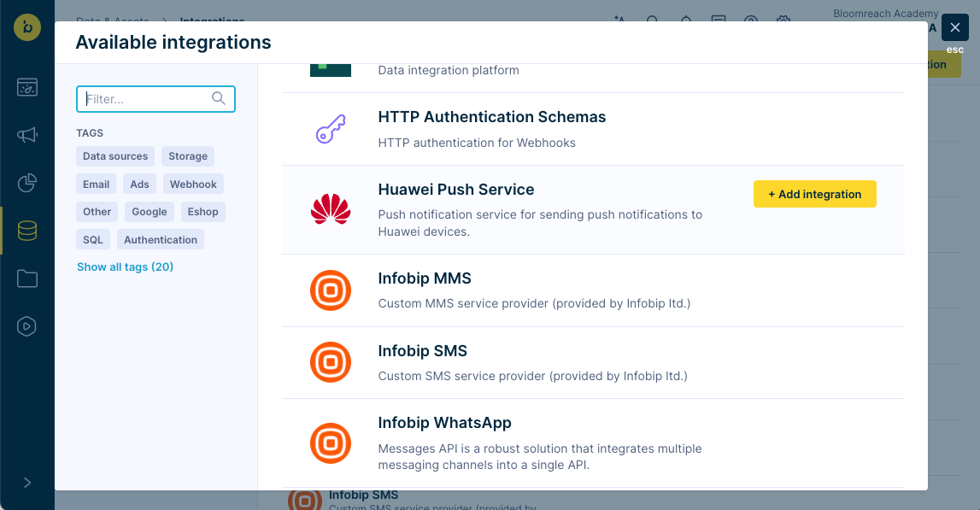The image size is (980, 510).
Task: Open the Data & Assets database icon
Action: tap(26, 231)
